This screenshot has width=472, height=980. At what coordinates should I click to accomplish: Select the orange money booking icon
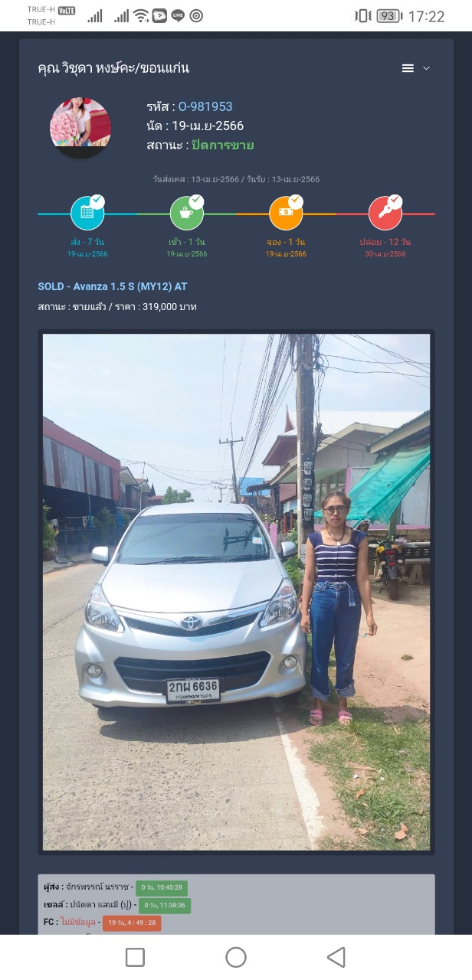(x=286, y=213)
